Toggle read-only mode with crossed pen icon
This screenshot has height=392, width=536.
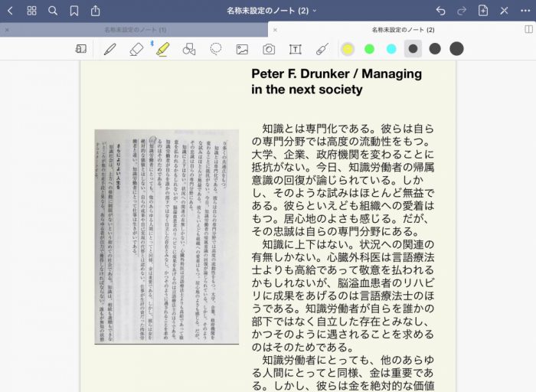504,11
